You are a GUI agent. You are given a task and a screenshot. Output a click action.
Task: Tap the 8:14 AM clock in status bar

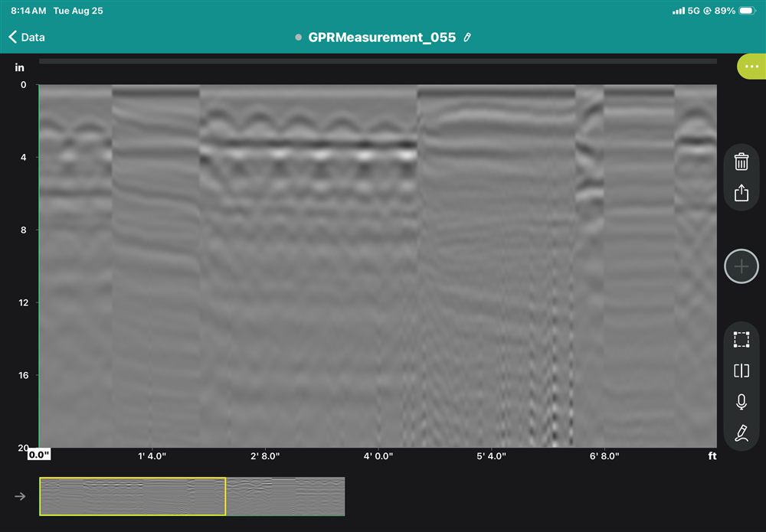[x=28, y=11]
